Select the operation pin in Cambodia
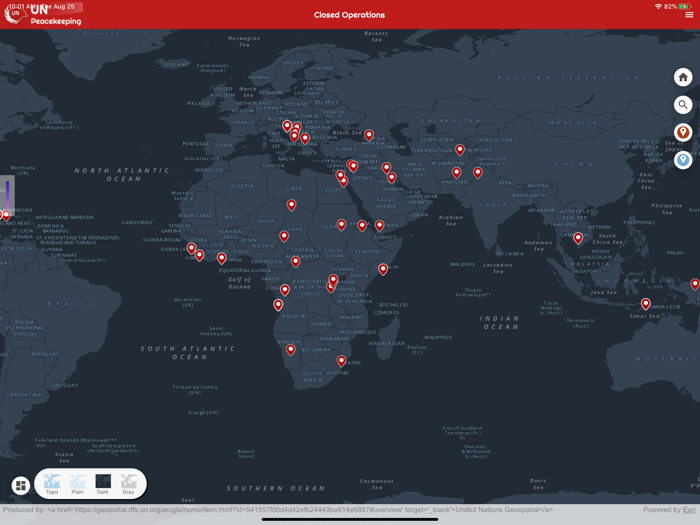Viewport: 700px width, 525px height. (578, 238)
